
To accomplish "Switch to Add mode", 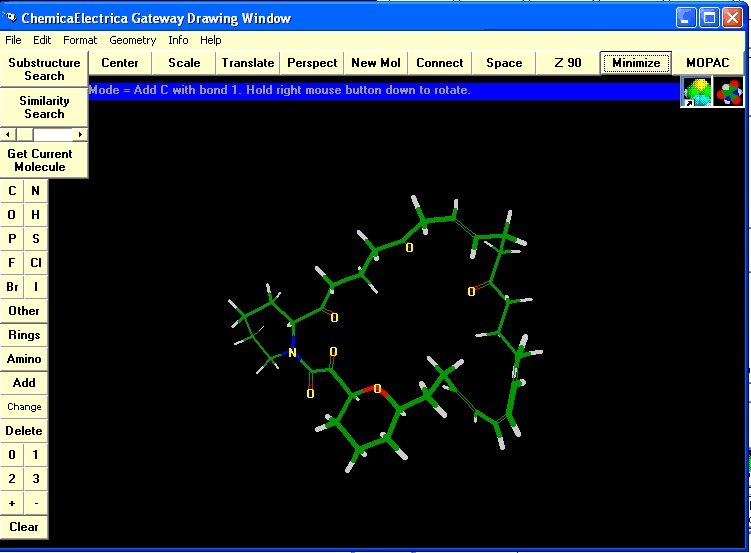I will 24,383.
